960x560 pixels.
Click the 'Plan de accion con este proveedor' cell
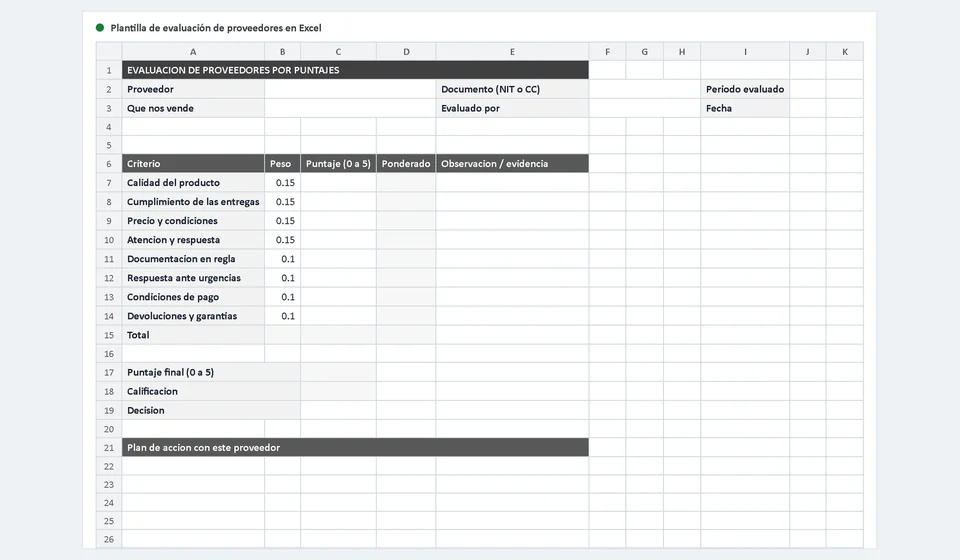coord(355,447)
